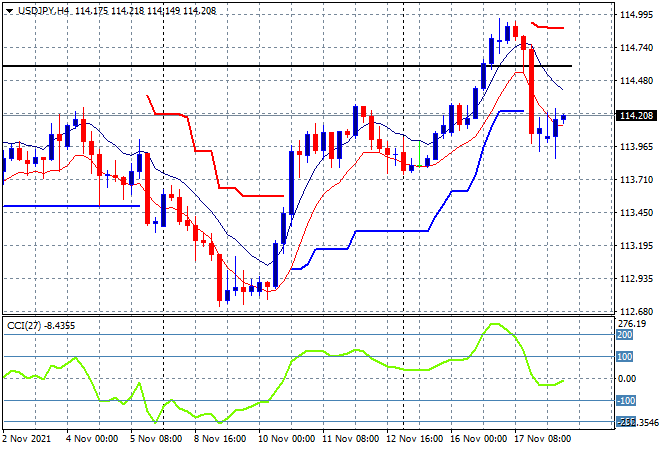Click the 113.450 price axis label
660x450 pixels.
pyautogui.click(x=636, y=213)
